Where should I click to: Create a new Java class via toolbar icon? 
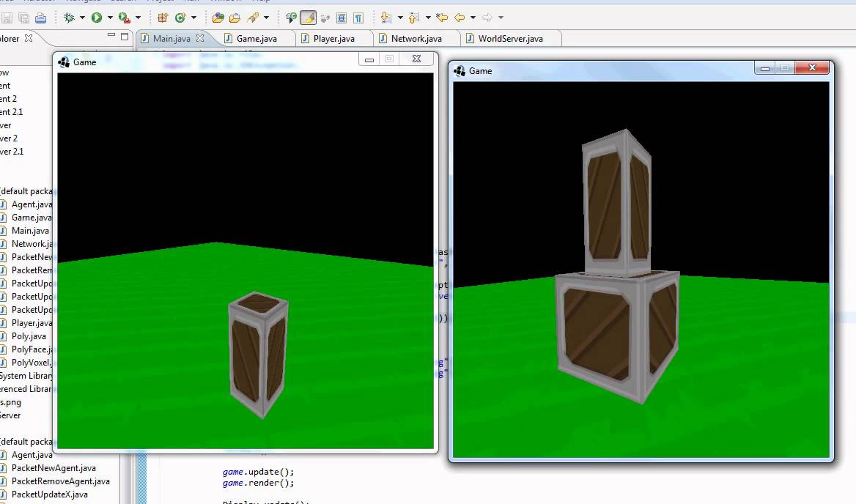point(180,18)
